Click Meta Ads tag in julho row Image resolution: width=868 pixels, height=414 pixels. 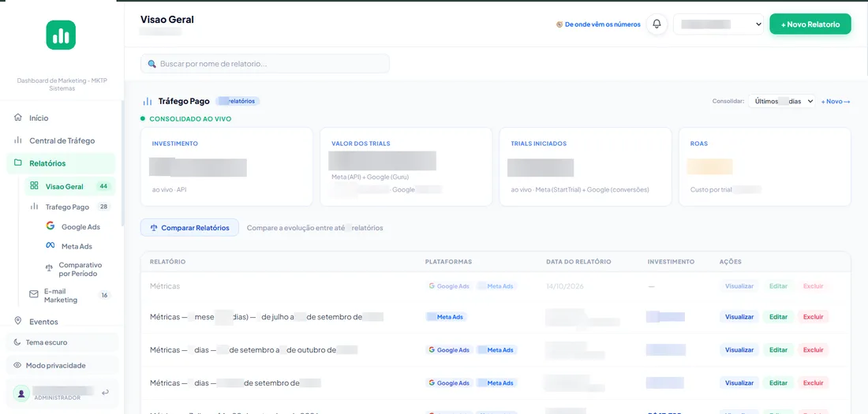coord(446,316)
